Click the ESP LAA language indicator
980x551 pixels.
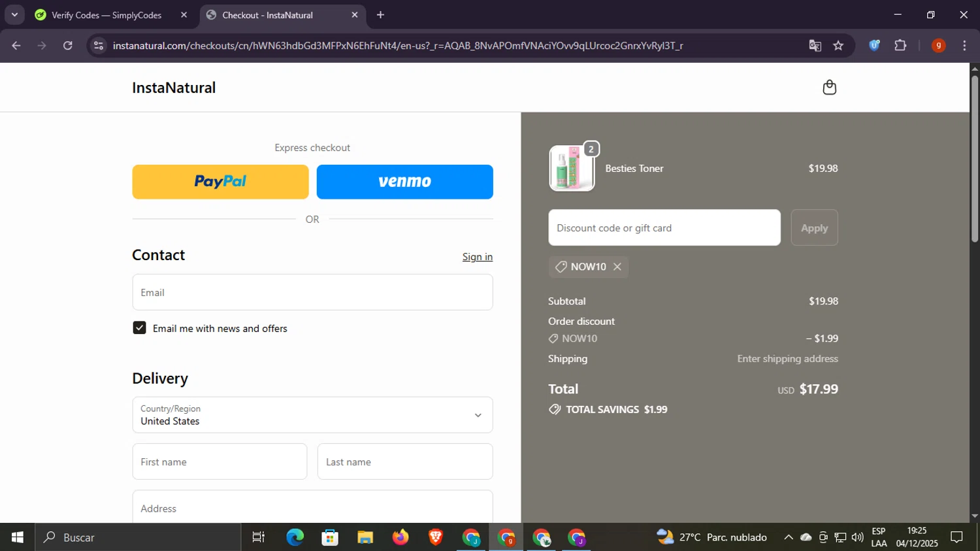click(x=879, y=537)
